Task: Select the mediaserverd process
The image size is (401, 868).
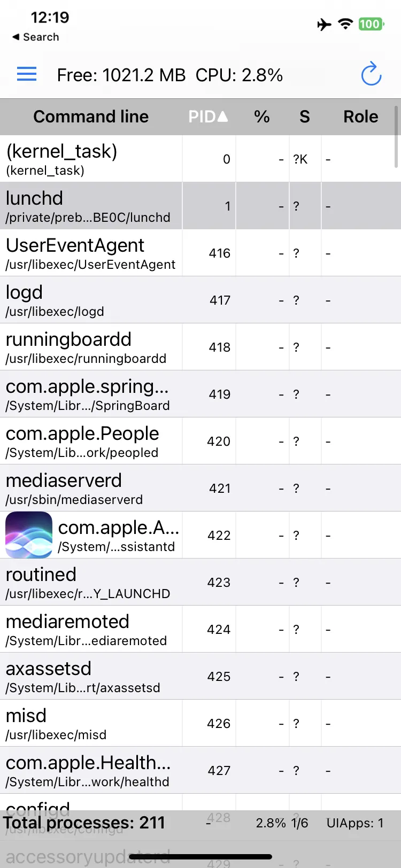Action: (200, 488)
